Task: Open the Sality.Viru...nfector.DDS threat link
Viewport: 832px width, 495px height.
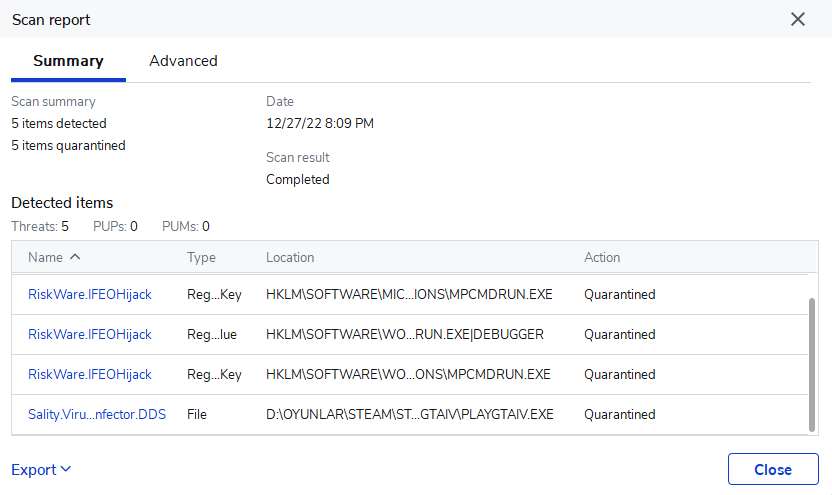Action: pos(97,414)
